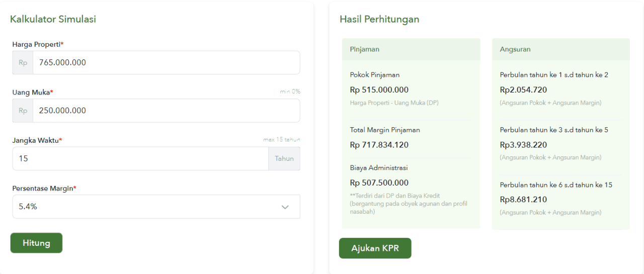Click the Pinjaman card header
The height and width of the screenshot is (274, 644).
pyautogui.click(x=411, y=49)
